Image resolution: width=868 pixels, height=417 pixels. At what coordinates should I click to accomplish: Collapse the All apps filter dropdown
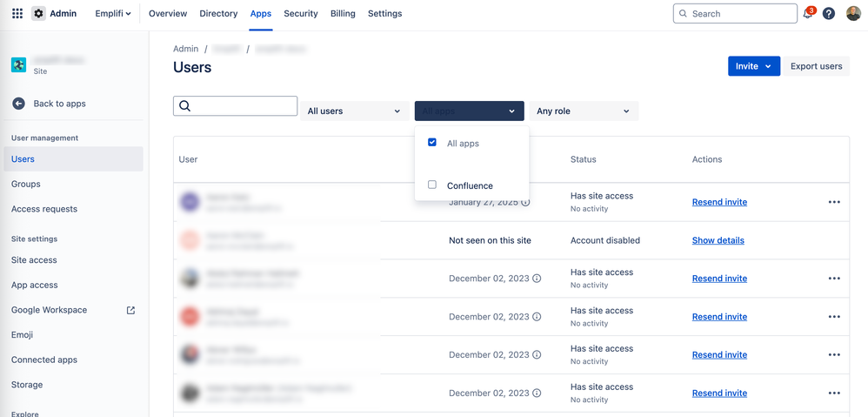coord(469,111)
